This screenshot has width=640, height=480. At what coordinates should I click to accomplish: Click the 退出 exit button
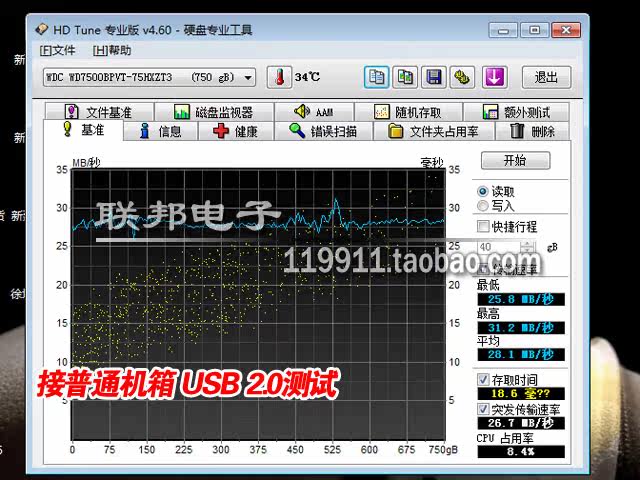(546, 77)
